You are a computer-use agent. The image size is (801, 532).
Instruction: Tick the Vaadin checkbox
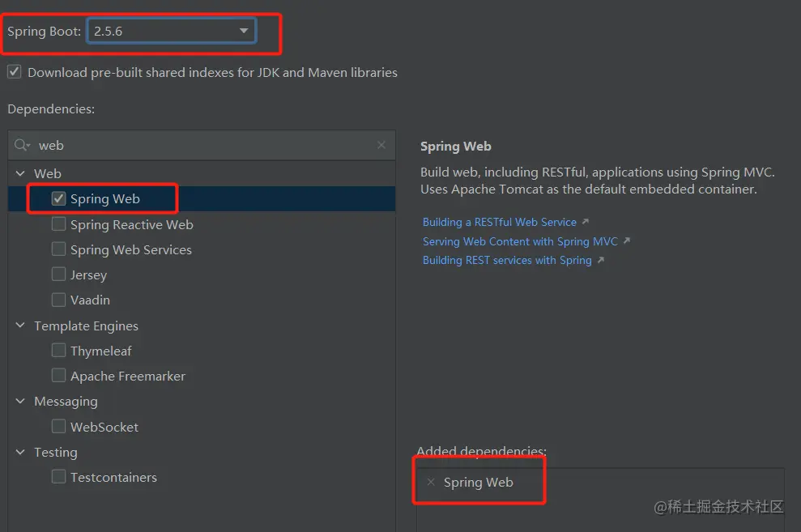click(x=58, y=300)
